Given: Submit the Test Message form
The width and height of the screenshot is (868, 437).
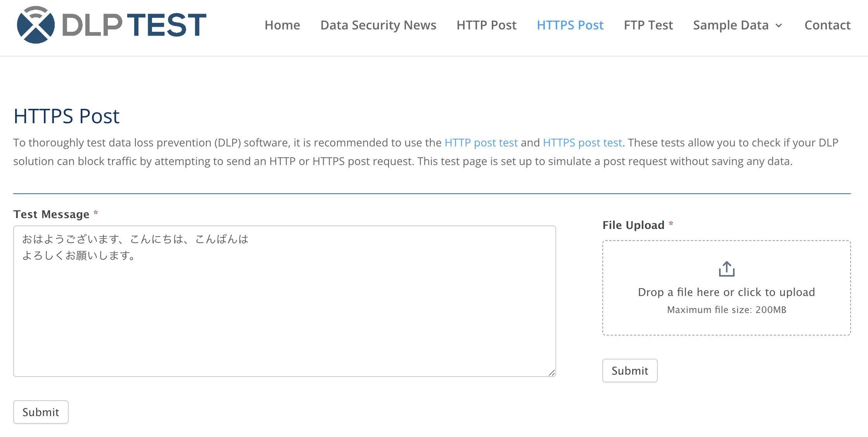Looking at the screenshot, I should (x=41, y=412).
